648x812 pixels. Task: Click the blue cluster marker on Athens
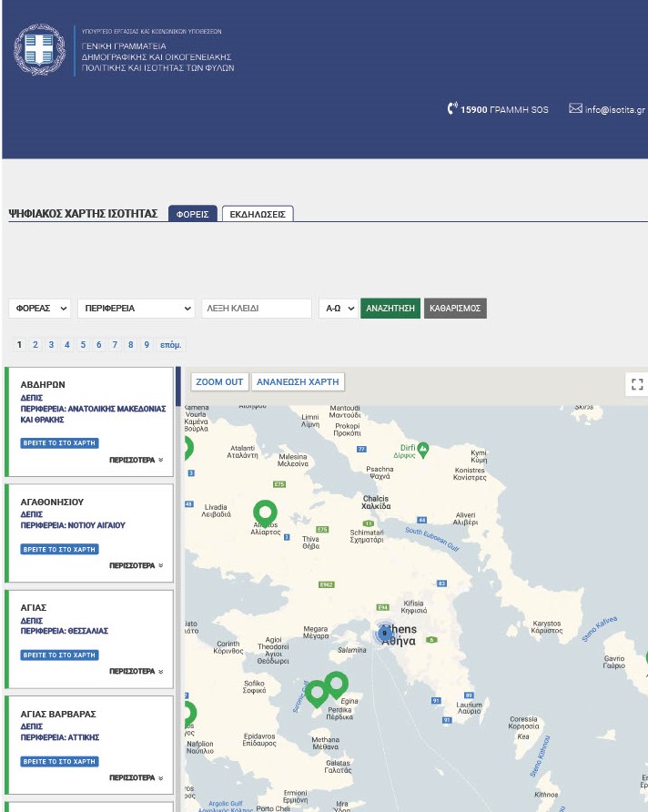pos(384,632)
